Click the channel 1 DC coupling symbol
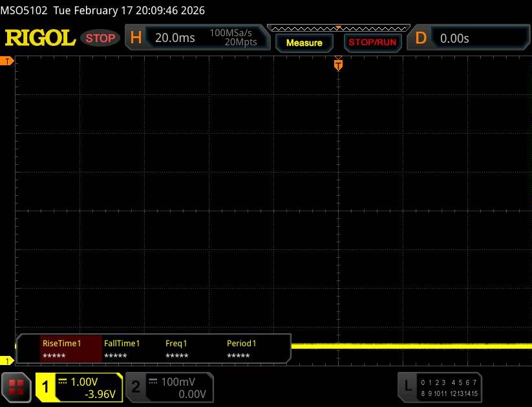The width and height of the screenshot is (532, 407). (x=63, y=381)
